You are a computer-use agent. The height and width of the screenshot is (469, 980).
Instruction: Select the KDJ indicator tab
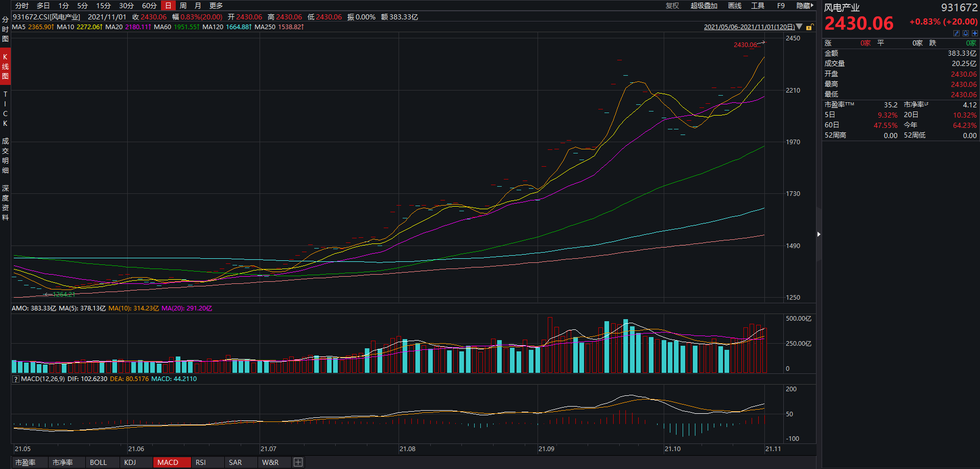click(130, 462)
